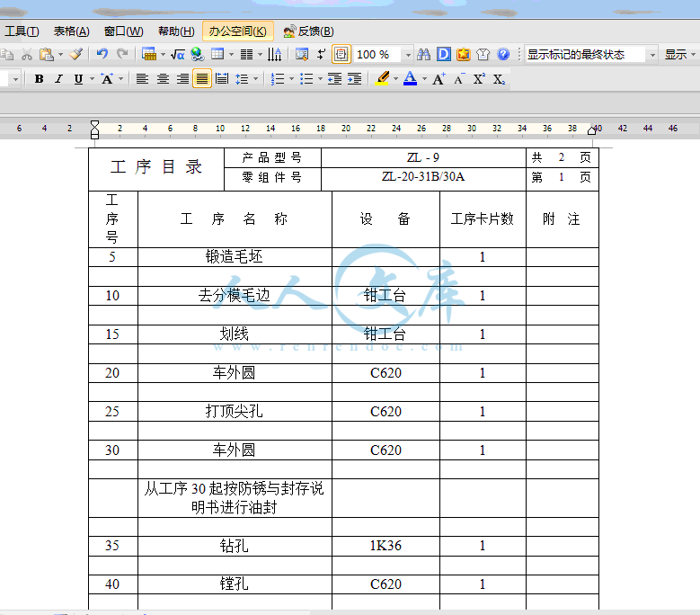700x615 pixels.
Task: Open the paste options dropdown arrow
Action: point(60,55)
